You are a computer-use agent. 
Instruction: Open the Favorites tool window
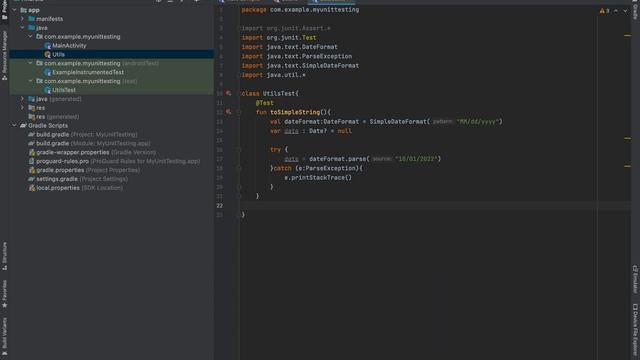tap(4, 294)
